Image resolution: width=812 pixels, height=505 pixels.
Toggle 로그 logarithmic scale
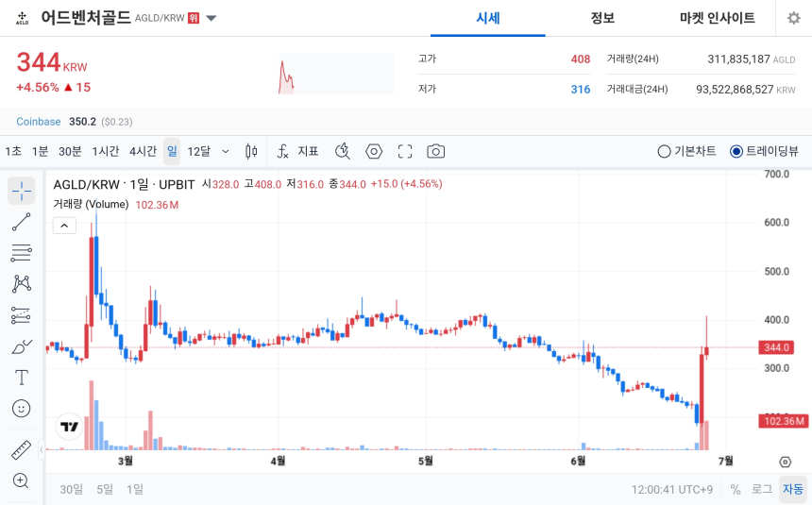tap(762, 490)
